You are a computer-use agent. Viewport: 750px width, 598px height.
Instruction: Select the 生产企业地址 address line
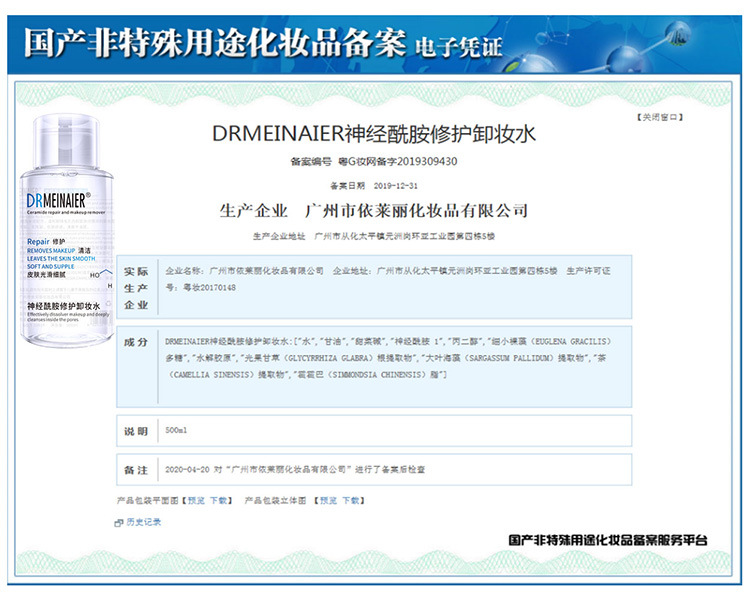374,236
